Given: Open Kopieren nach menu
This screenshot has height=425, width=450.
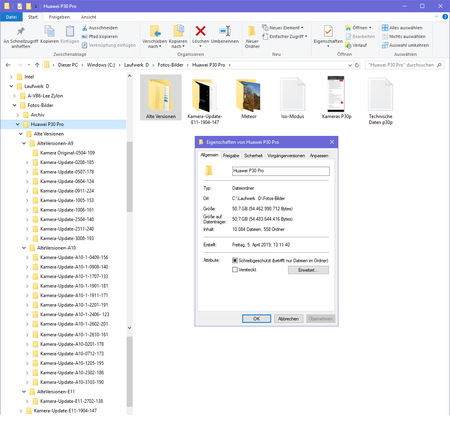Looking at the screenshot, I should (x=178, y=37).
